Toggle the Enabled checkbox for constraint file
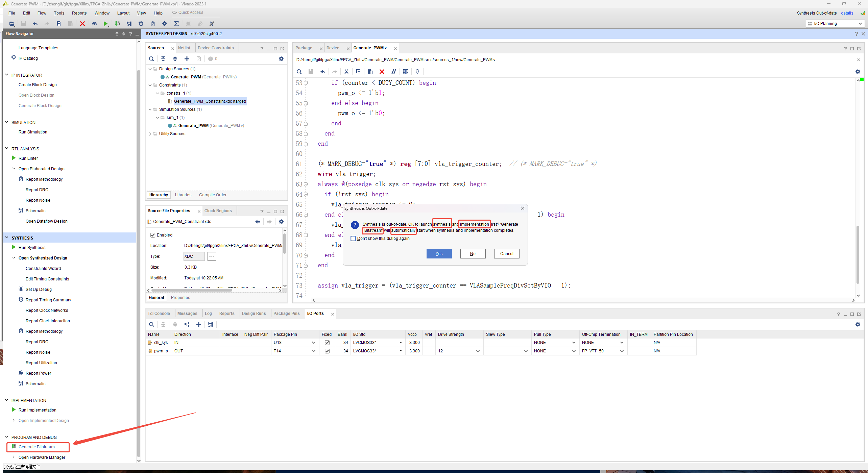Screen dimensions: 868x473 [153, 235]
